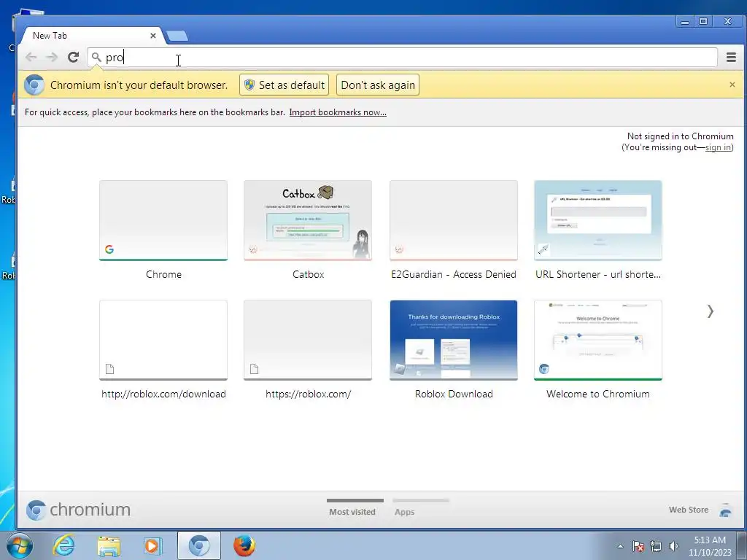Click the sign in link
The width and height of the screenshot is (747, 560).
tap(718, 147)
